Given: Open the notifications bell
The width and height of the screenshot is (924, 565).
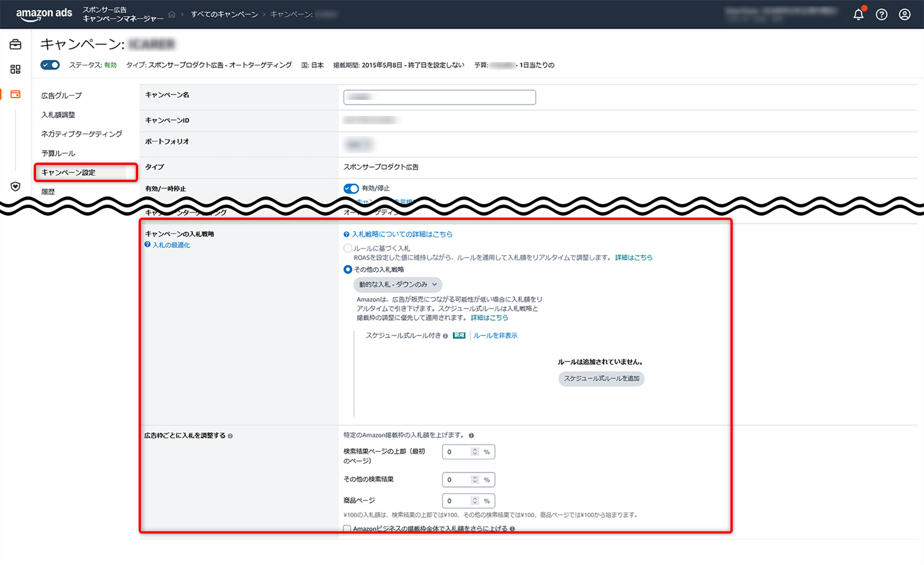Looking at the screenshot, I should (858, 14).
